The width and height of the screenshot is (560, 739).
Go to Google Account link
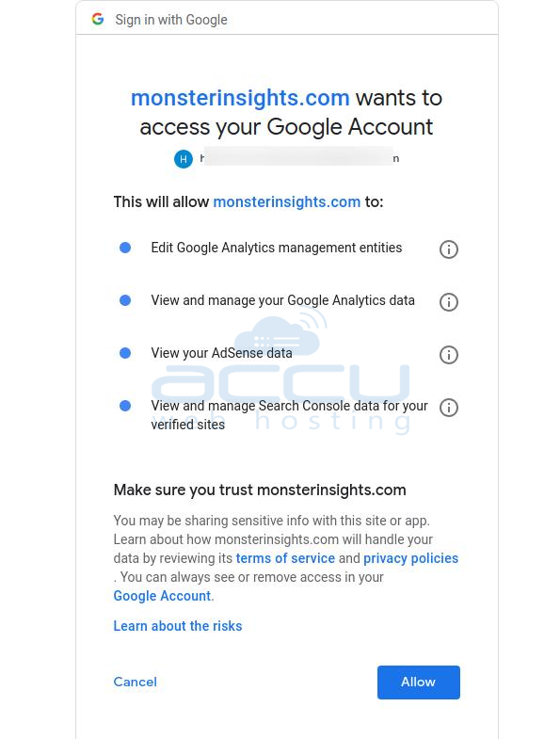(x=162, y=596)
